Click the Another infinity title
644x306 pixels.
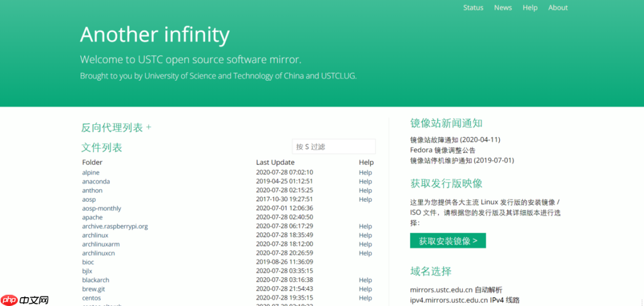pos(155,34)
